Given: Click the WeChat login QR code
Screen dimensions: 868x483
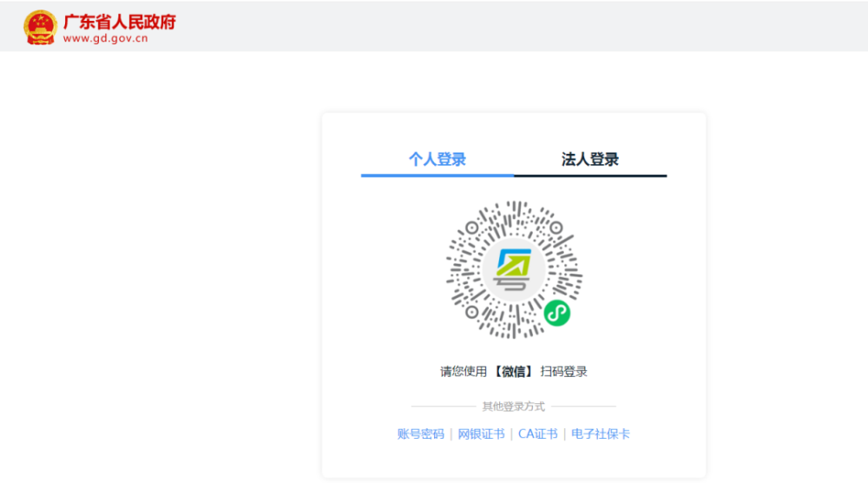Looking at the screenshot, I should click(514, 270).
